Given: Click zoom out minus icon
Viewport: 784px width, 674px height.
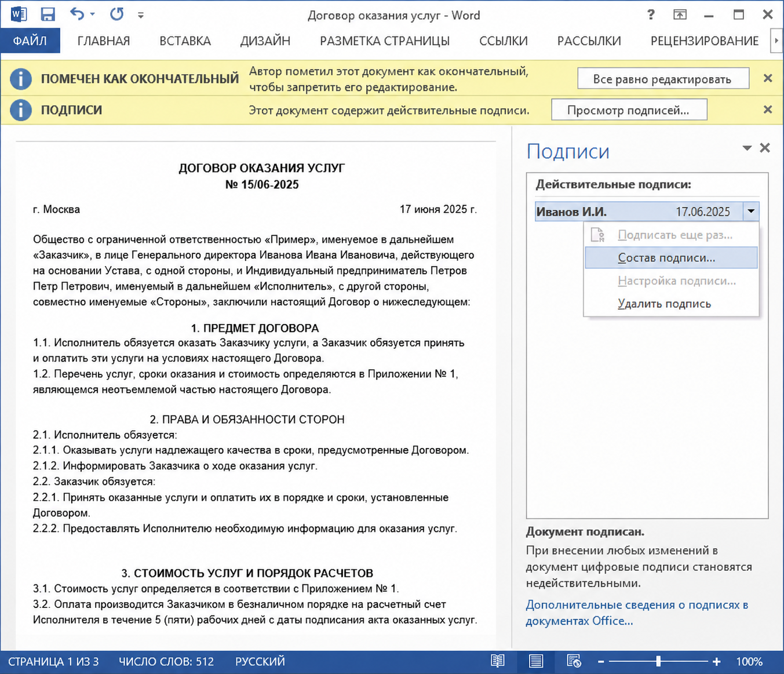Looking at the screenshot, I should 601,662.
